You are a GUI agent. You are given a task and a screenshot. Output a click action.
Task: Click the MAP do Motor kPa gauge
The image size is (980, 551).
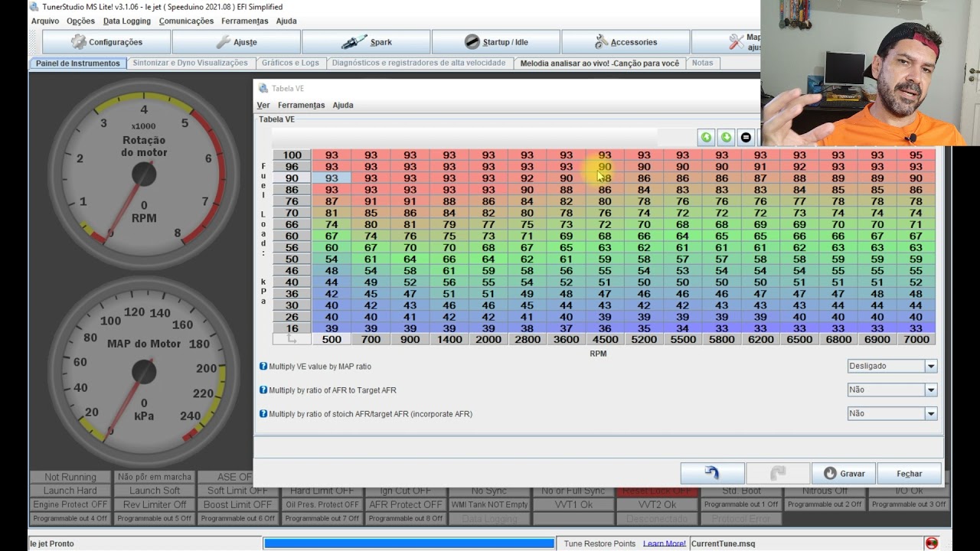coord(143,373)
